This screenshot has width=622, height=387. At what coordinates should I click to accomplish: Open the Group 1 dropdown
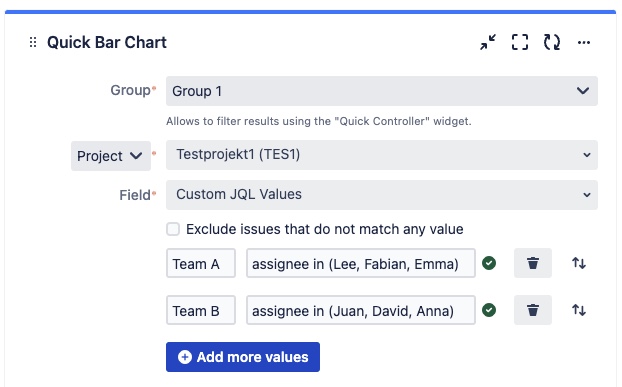click(x=382, y=91)
